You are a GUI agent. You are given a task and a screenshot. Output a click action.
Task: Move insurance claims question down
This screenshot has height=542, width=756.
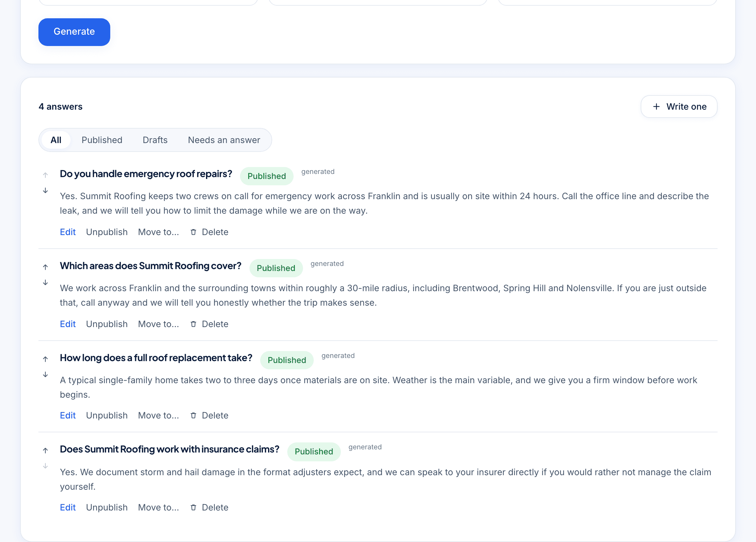coord(45,466)
